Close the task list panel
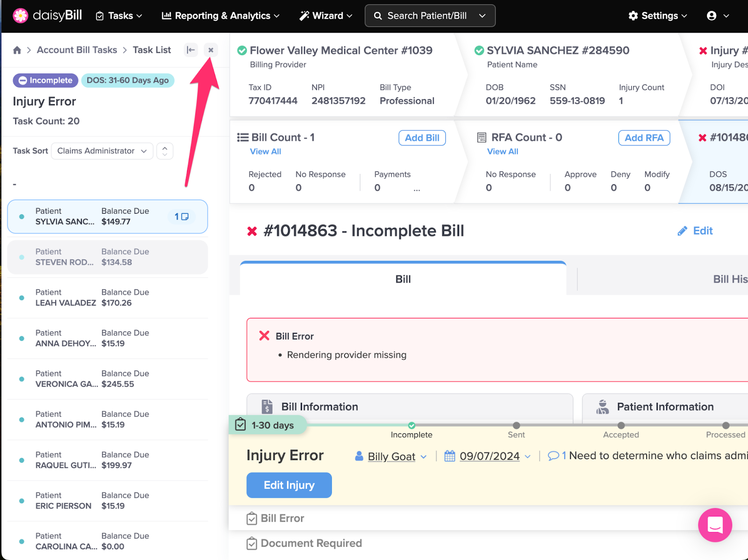The height and width of the screenshot is (560, 748). pos(211,50)
